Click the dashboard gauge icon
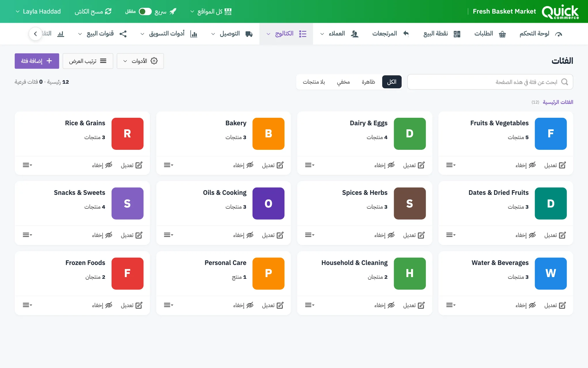Viewport: 588px width, 368px height. tap(559, 34)
